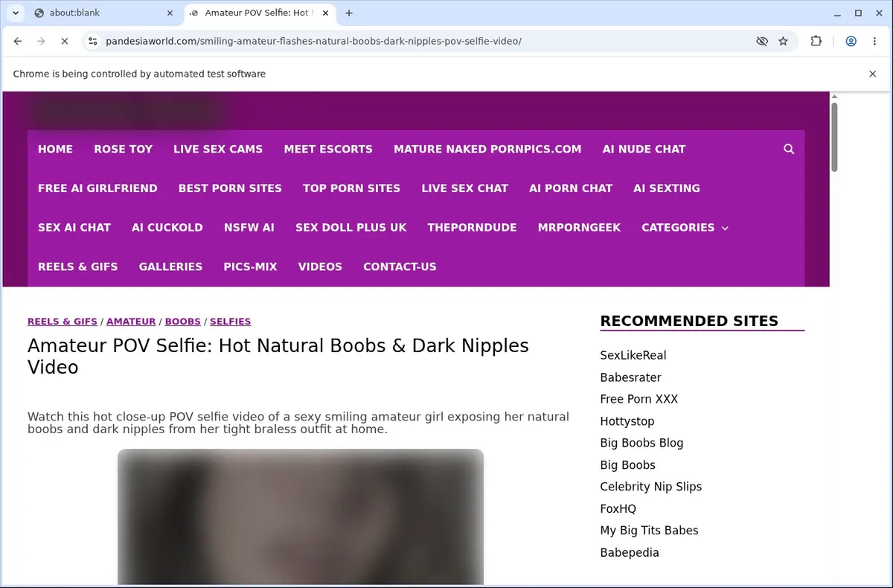Open the AI NUDE CHAT menu item
This screenshot has width=893, height=588.
click(644, 149)
